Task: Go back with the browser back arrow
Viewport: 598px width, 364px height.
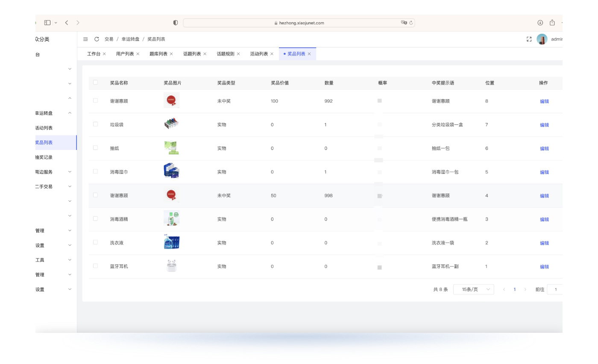Action: click(67, 23)
